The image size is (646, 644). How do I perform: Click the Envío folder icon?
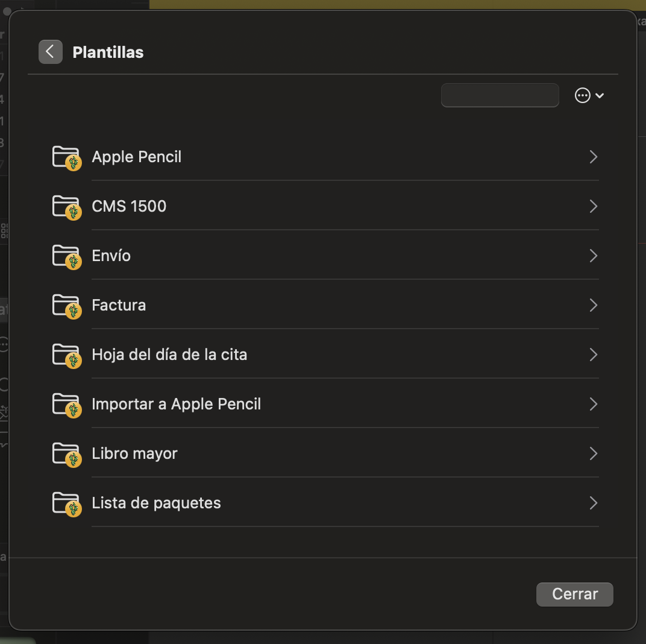[67, 257]
